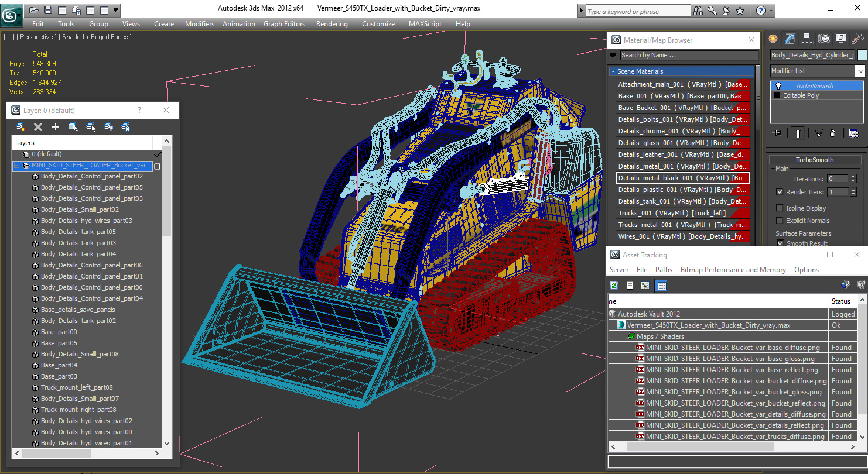Click the Help question mark icon
The width and height of the screenshot is (868, 474).
tap(760, 11)
